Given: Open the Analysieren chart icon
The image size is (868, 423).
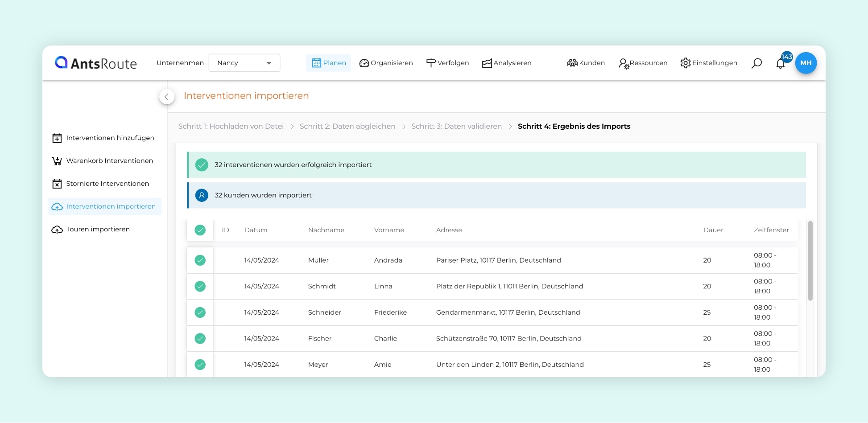Looking at the screenshot, I should tap(486, 63).
